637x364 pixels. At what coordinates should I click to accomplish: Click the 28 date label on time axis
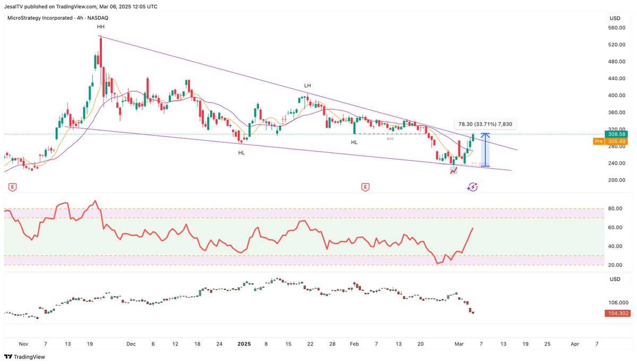(x=332, y=344)
